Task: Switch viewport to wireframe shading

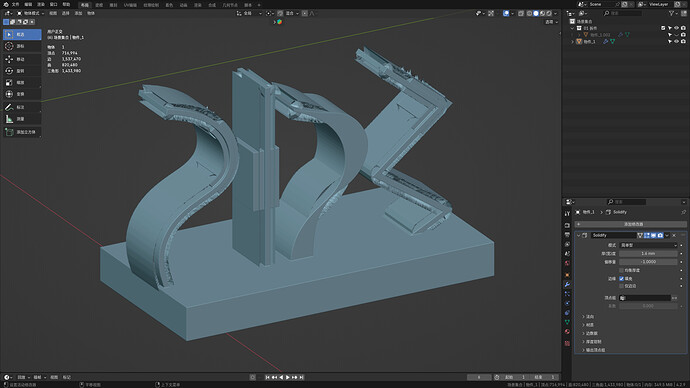Action: [x=529, y=14]
